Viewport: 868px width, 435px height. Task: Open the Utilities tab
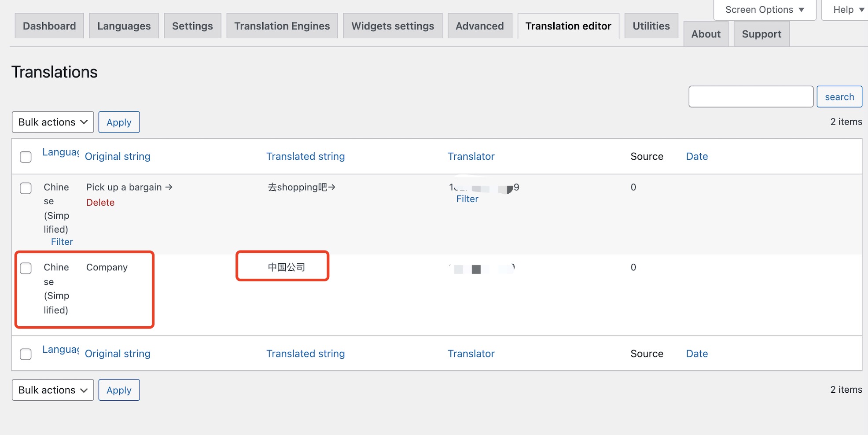(x=651, y=26)
